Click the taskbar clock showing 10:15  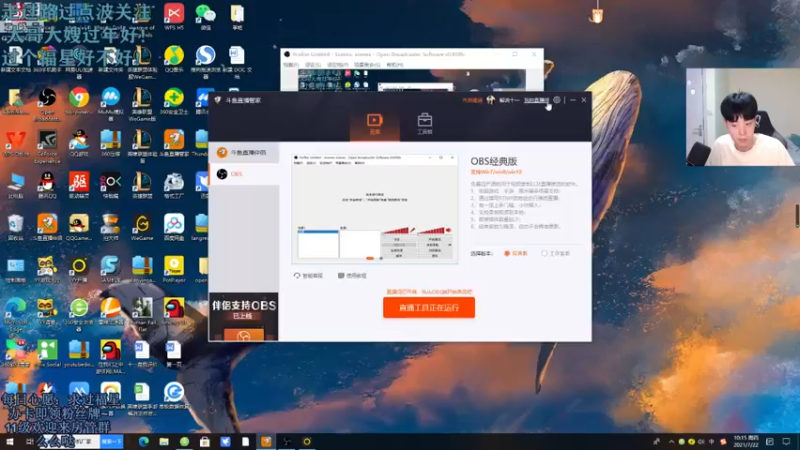(746, 442)
